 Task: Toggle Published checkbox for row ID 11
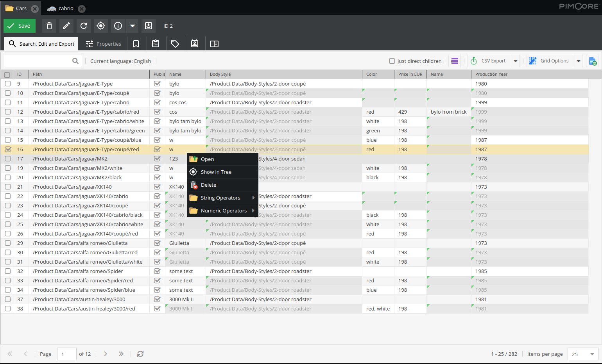157,102
